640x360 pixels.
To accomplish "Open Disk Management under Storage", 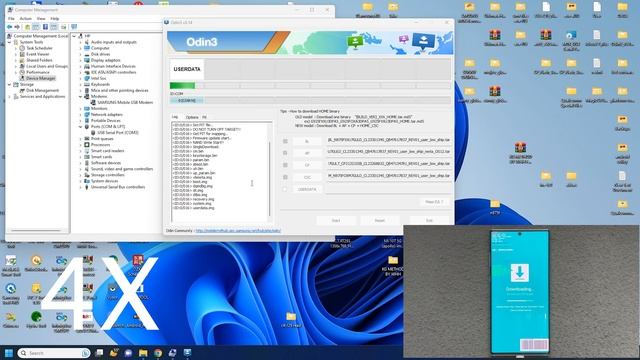I will pyautogui.click(x=42, y=90).
